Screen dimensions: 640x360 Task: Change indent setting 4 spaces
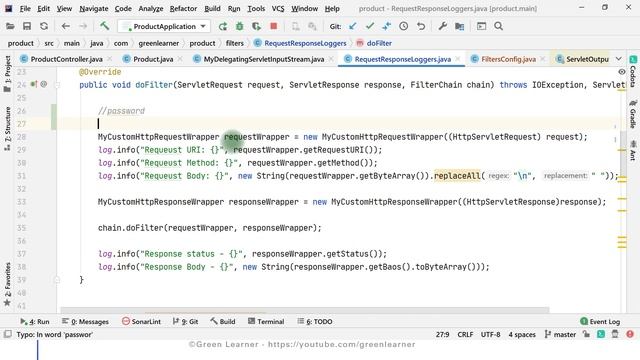[x=522, y=334]
